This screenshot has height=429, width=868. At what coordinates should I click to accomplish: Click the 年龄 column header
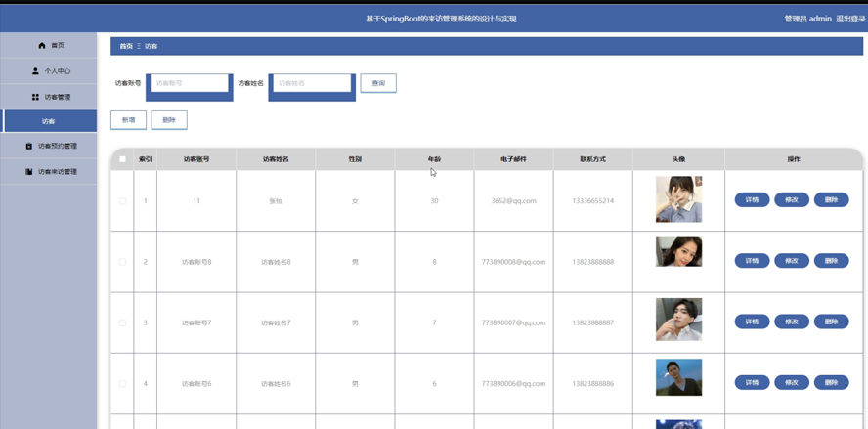pyautogui.click(x=434, y=159)
